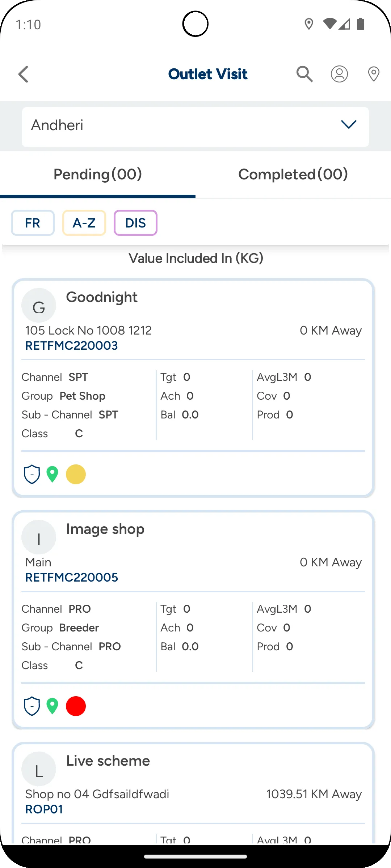Viewport: 391px width, 868px height.
Task: Open the user profile icon
Action: [339, 74]
